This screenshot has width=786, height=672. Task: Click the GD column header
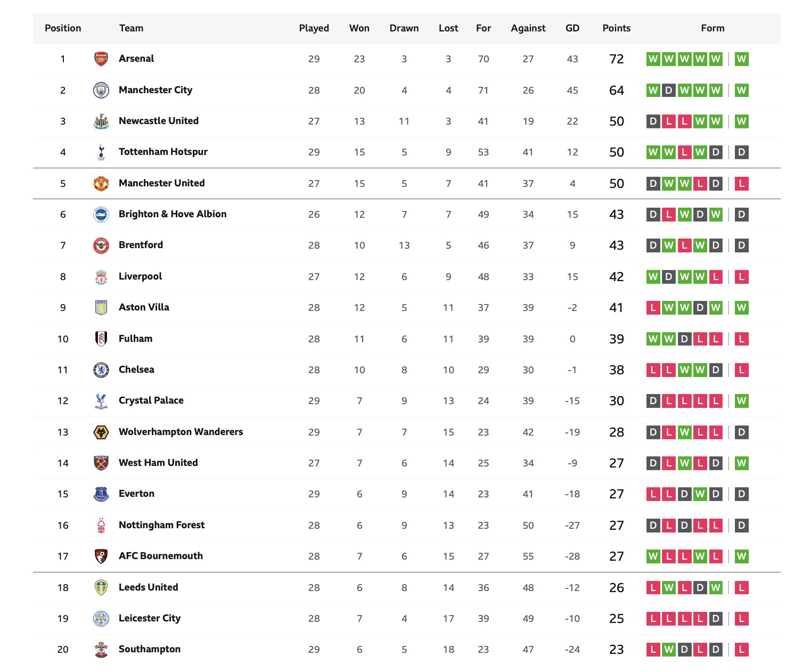click(x=572, y=28)
